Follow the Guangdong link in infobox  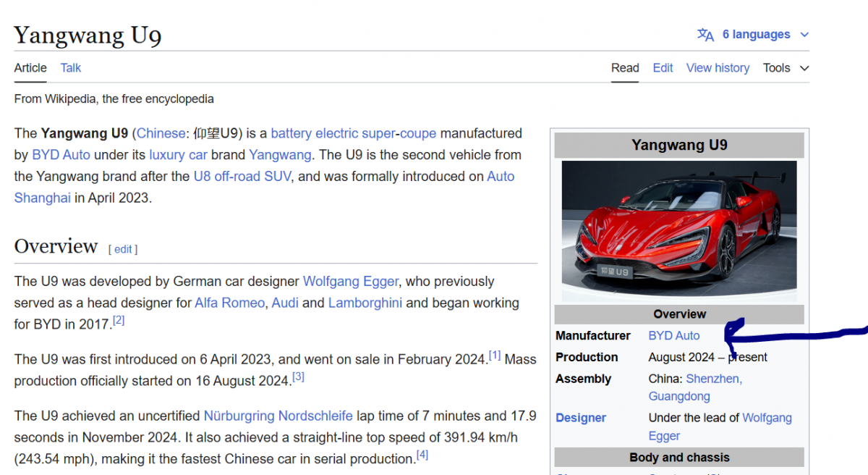[x=679, y=397]
